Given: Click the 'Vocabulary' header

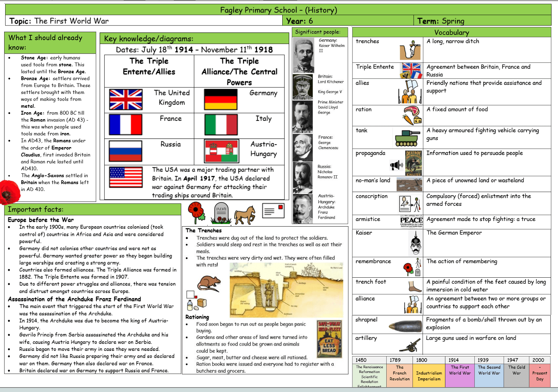Looking at the screenshot, I should click(x=452, y=32).
